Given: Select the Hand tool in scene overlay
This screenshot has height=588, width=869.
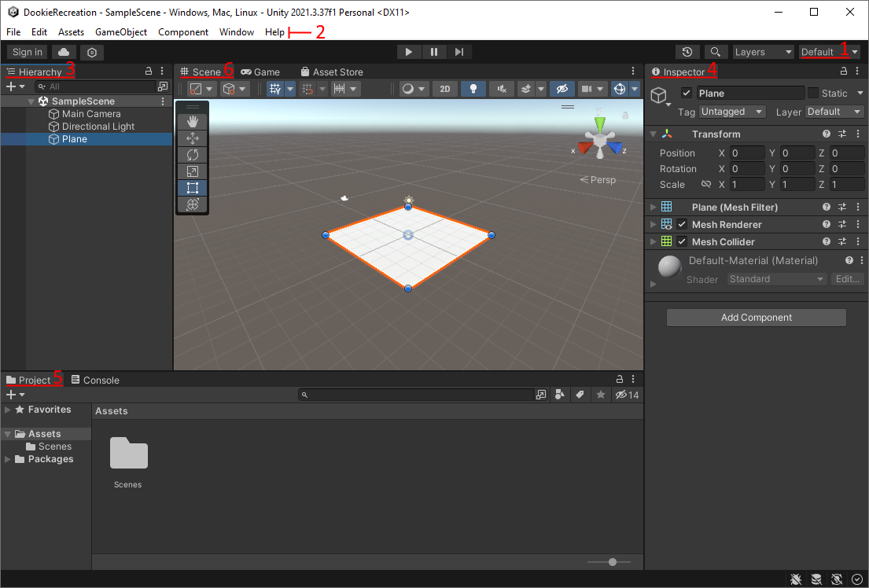Looking at the screenshot, I should pos(193,122).
